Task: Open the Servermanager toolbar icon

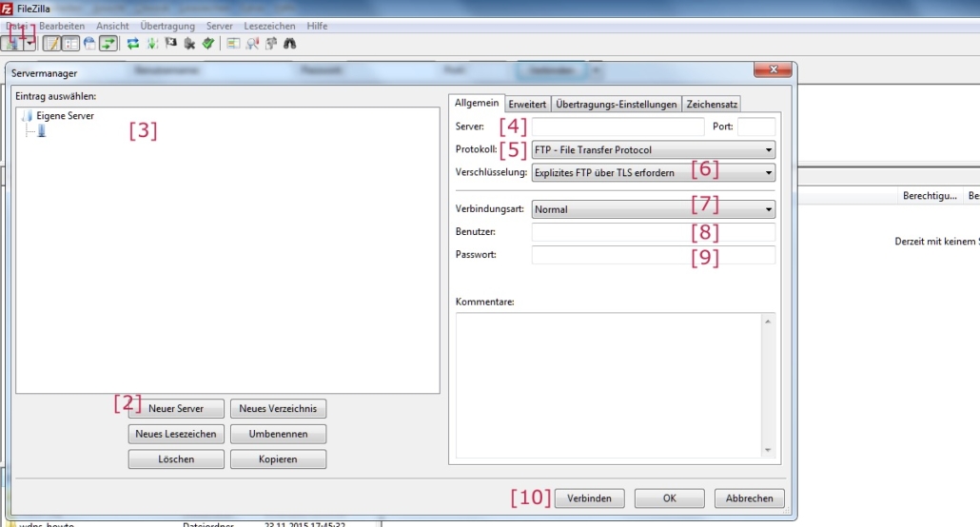Action: [x=11, y=44]
